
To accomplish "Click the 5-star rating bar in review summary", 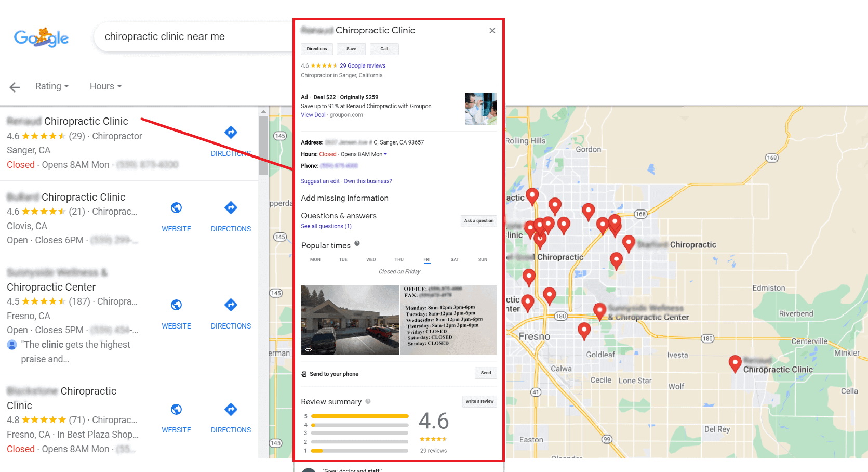I will (359, 416).
